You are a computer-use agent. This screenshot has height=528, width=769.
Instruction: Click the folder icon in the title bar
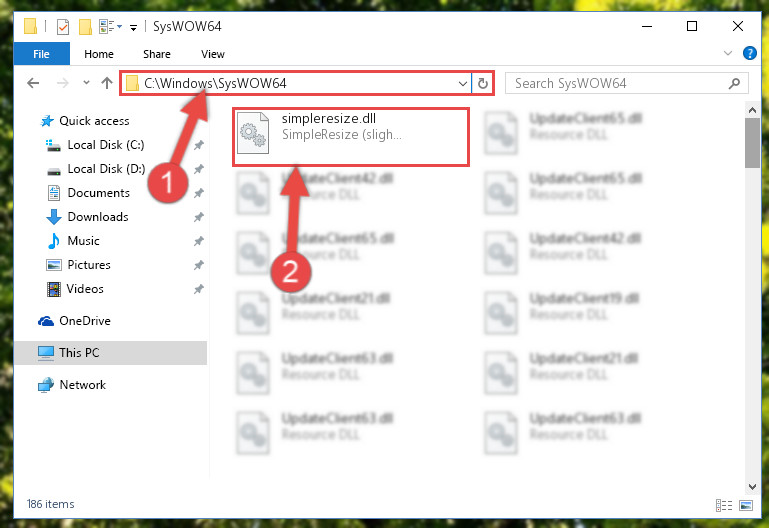pos(30,26)
